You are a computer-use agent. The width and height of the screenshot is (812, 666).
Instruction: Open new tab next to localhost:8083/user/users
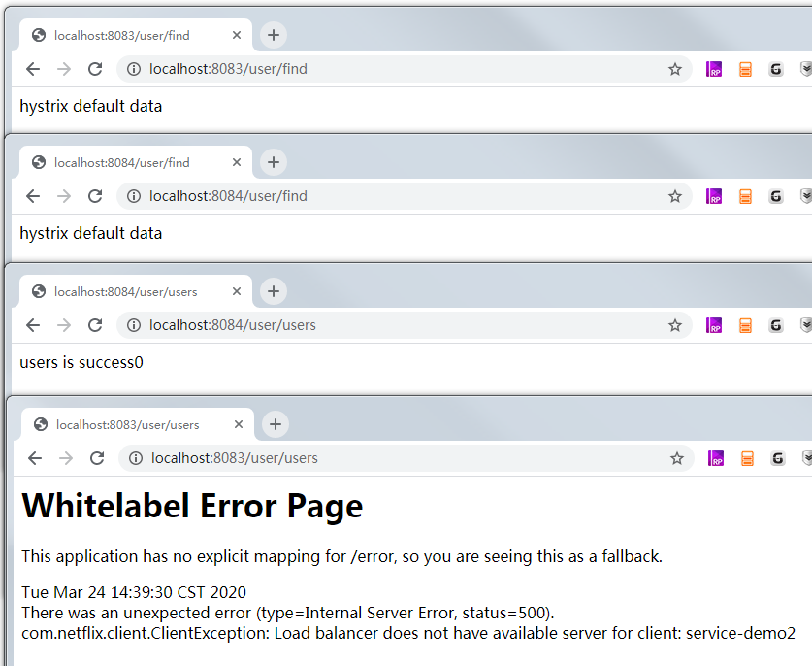[276, 424]
